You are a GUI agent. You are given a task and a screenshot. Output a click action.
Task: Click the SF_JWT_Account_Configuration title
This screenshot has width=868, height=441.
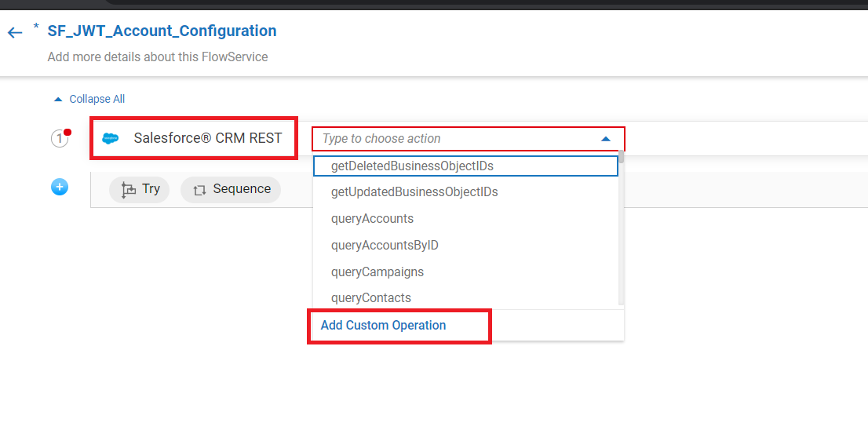pos(162,31)
